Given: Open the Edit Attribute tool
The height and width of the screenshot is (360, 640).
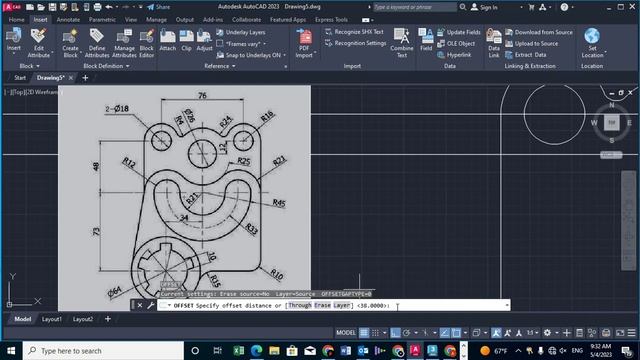Looking at the screenshot, I should 39,43.
